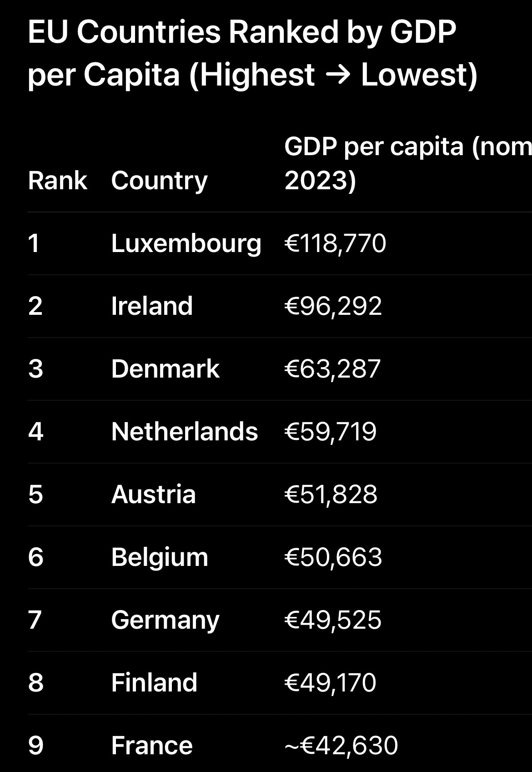Click the Country column header
The height and width of the screenshot is (772, 532).
159,181
